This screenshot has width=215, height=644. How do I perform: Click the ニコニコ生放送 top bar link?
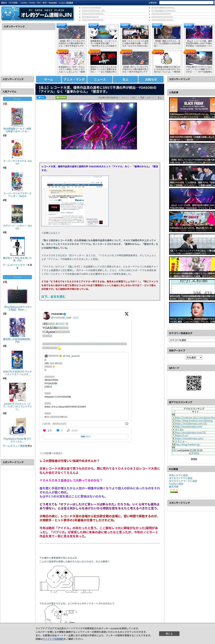coord(66,3)
